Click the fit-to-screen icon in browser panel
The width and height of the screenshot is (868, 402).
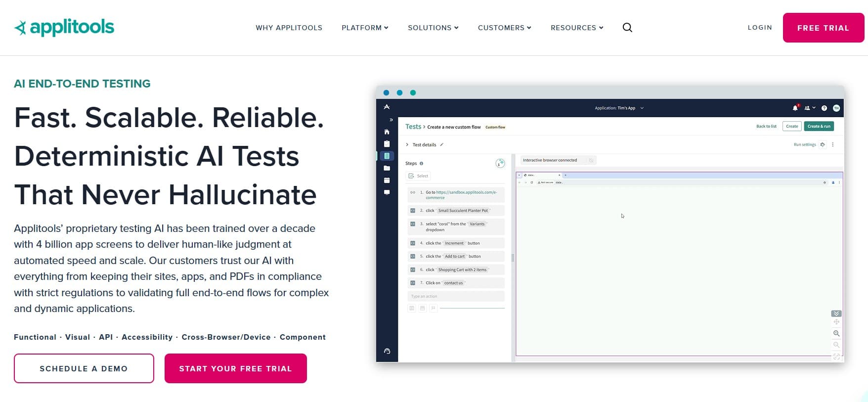coord(836,356)
